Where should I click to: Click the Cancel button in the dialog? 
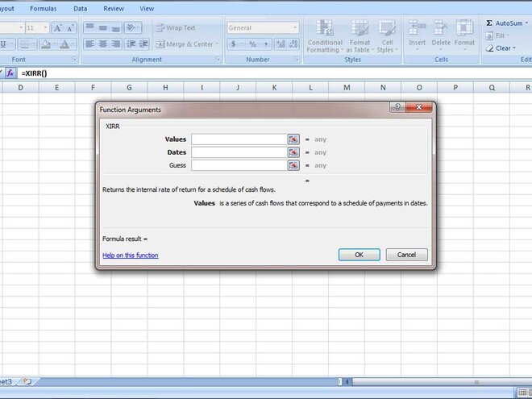click(407, 255)
